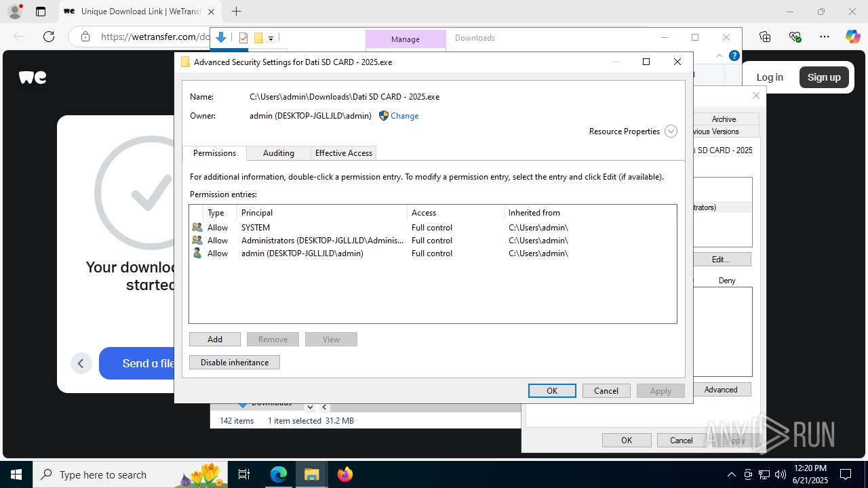Click WeTransfer previous arrow button
This screenshot has height=488, width=868.
(81, 363)
